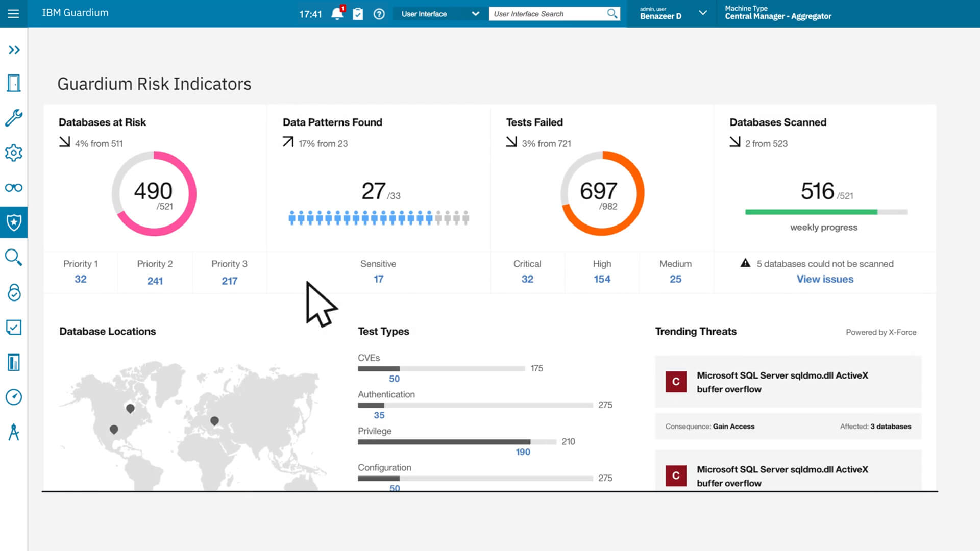980x551 pixels.
Task: Click the 3% from 721 trend arrow
Action: coord(511,141)
